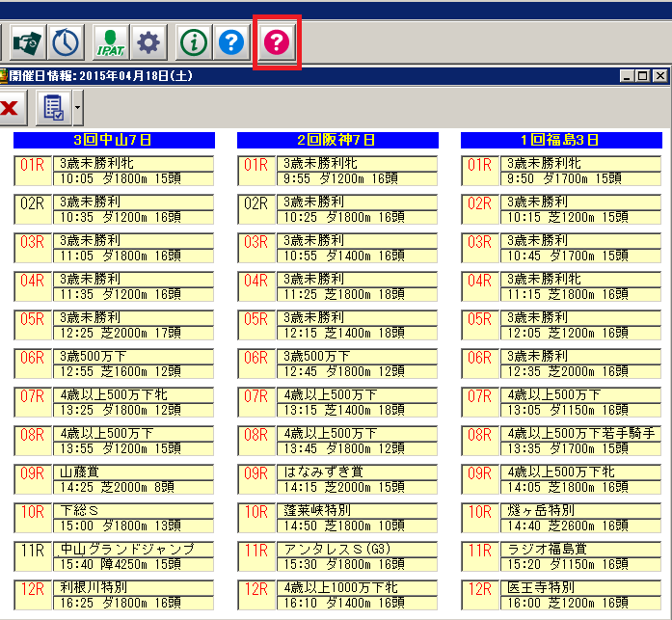Click the 開催日情報 title bar
The image size is (672, 620).
point(335,76)
